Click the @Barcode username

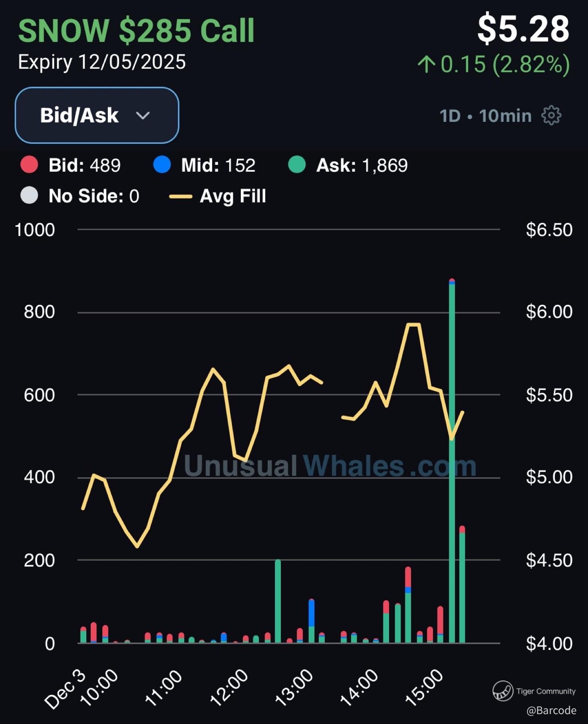point(551,710)
